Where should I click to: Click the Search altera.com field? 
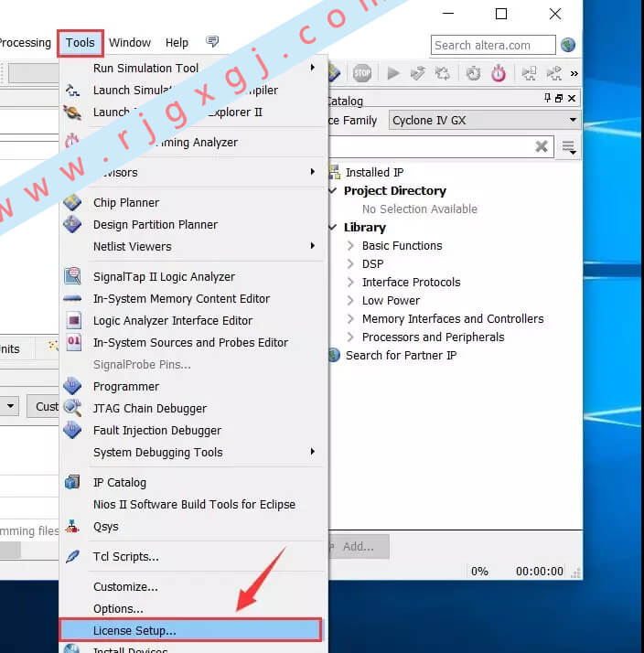493,45
